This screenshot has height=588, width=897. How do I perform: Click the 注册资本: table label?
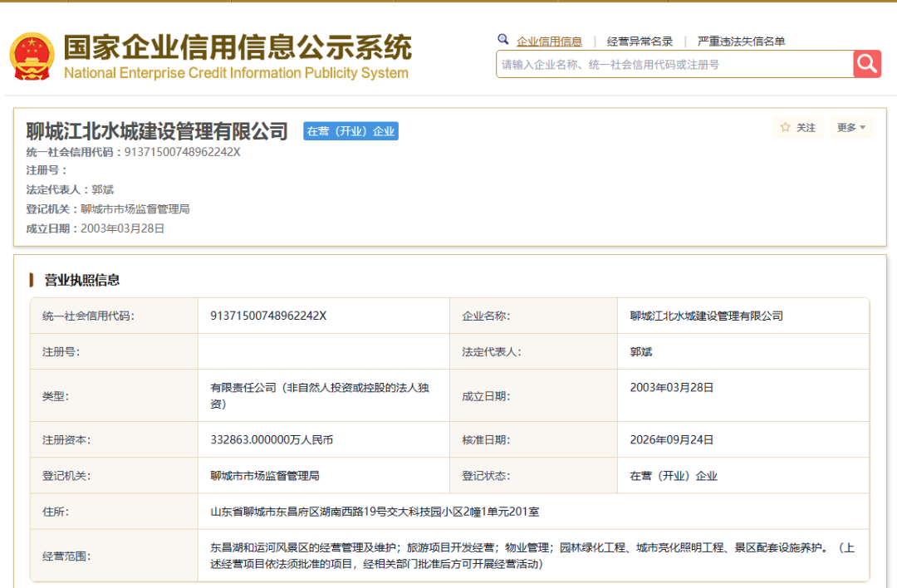[66, 440]
